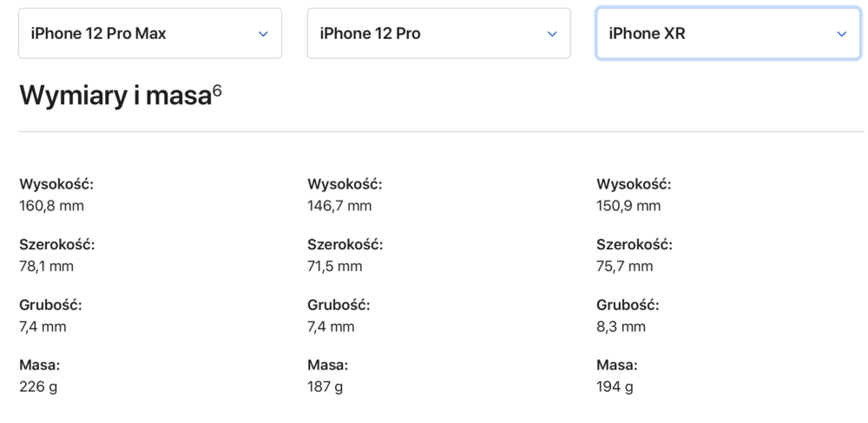Click the 194 g mass value

coord(615,387)
